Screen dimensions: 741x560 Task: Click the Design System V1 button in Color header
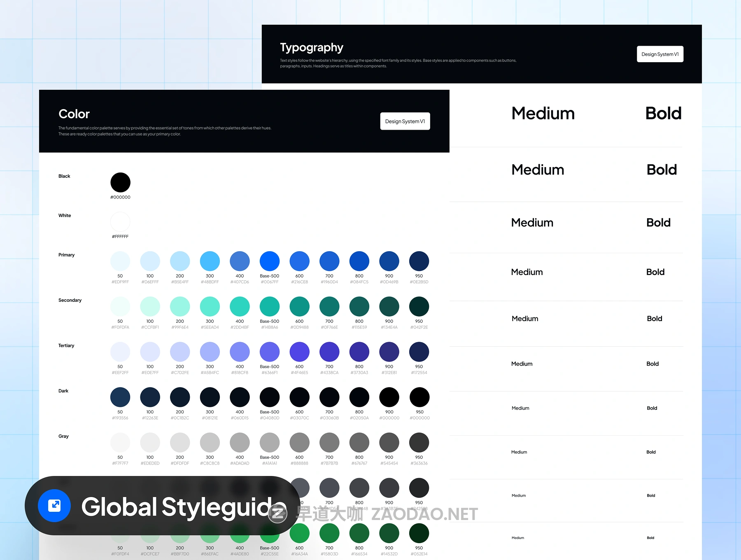point(405,121)
